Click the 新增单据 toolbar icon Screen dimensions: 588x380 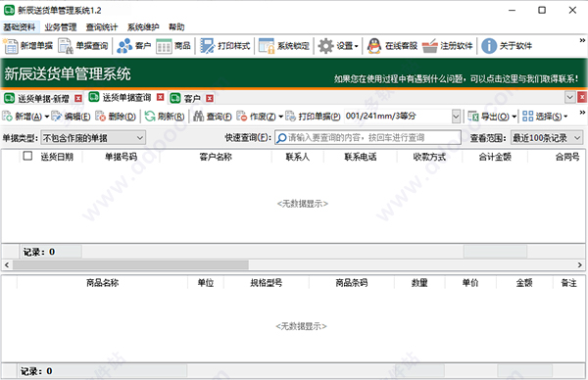(28, 46)
